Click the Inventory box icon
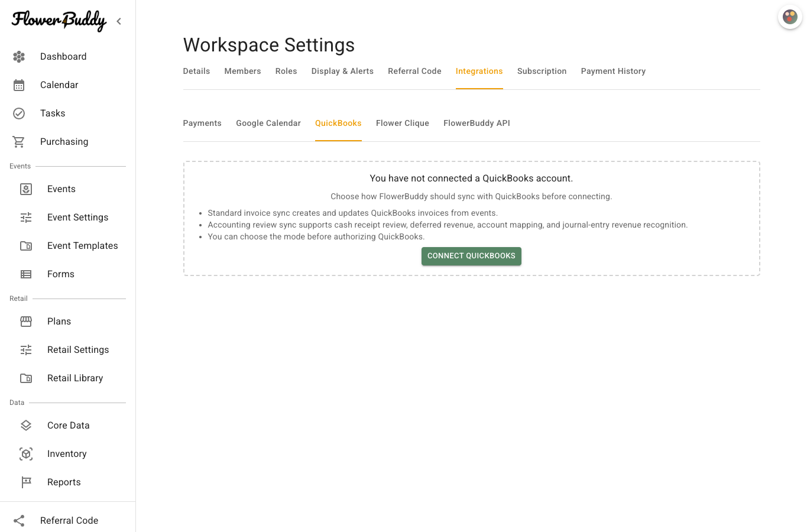This screenshot has width=807, height=532. pyautogui.click(x=26, y=454)
